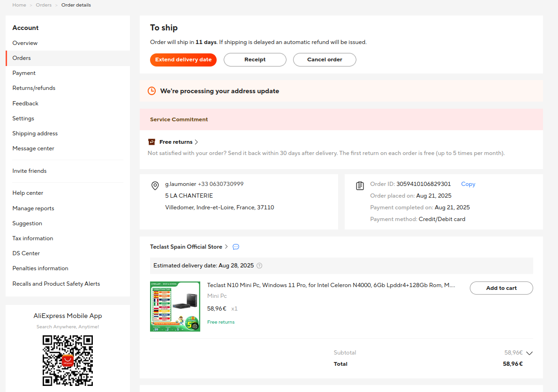The height and width of the screenshot is (392, 558).
Task: Open Message center from account menu
Action: pos(33,148)
